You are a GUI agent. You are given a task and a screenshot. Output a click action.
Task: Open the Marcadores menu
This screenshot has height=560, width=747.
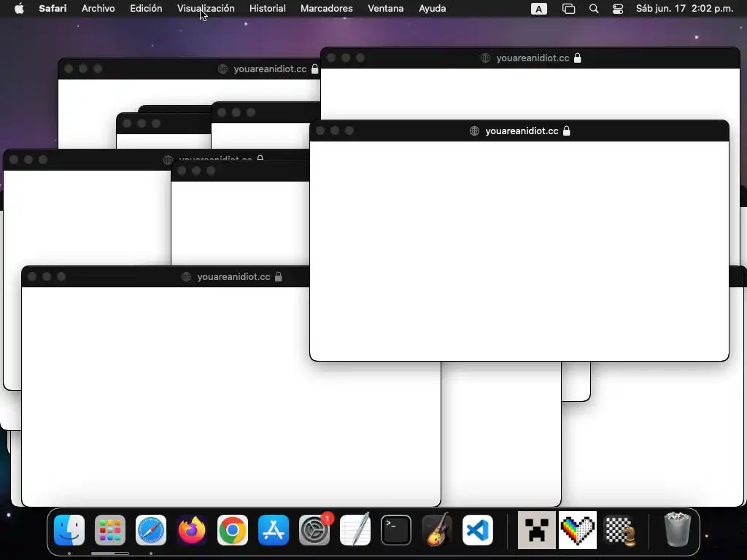click(x=326, y=9)
